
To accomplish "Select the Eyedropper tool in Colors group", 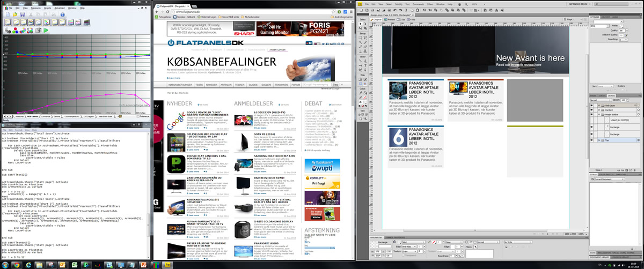I will pos(360,93).
